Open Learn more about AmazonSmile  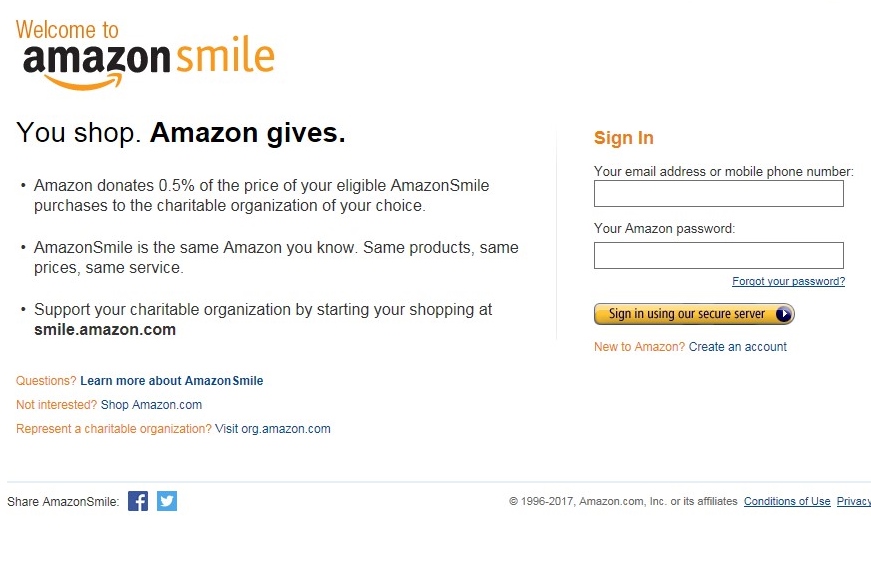[x=171, y=381]
